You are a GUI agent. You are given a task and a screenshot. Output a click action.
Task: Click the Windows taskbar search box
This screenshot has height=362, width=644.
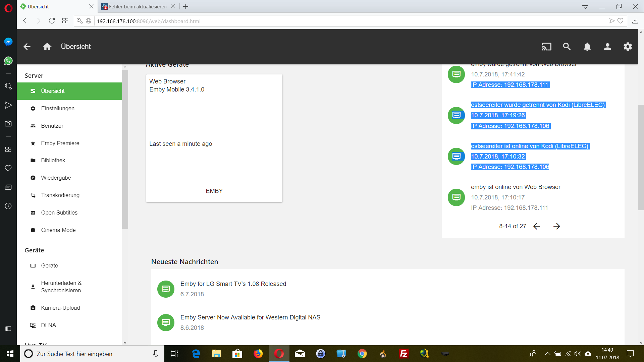(x=92, y=354)
